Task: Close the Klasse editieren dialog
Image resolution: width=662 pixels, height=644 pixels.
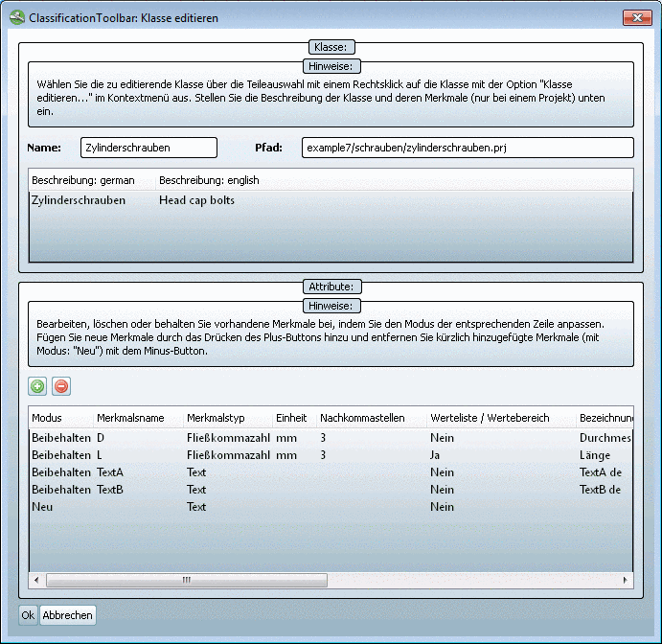Action: tap(637, 18)
